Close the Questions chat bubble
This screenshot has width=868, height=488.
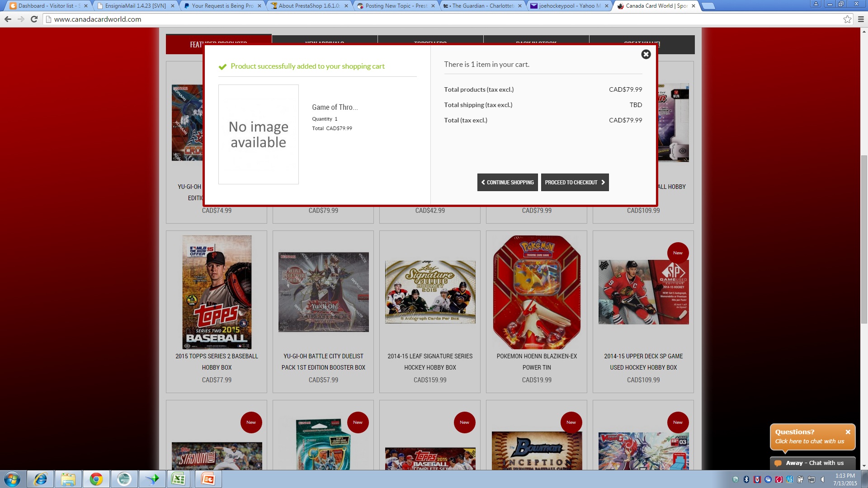(x=848, y=432)
